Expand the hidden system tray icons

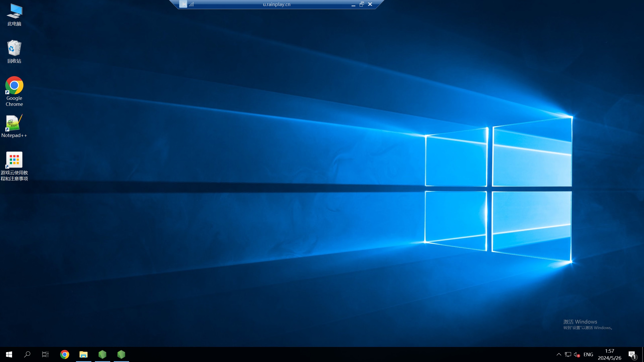pyautogui.click(x=559, y=354)
